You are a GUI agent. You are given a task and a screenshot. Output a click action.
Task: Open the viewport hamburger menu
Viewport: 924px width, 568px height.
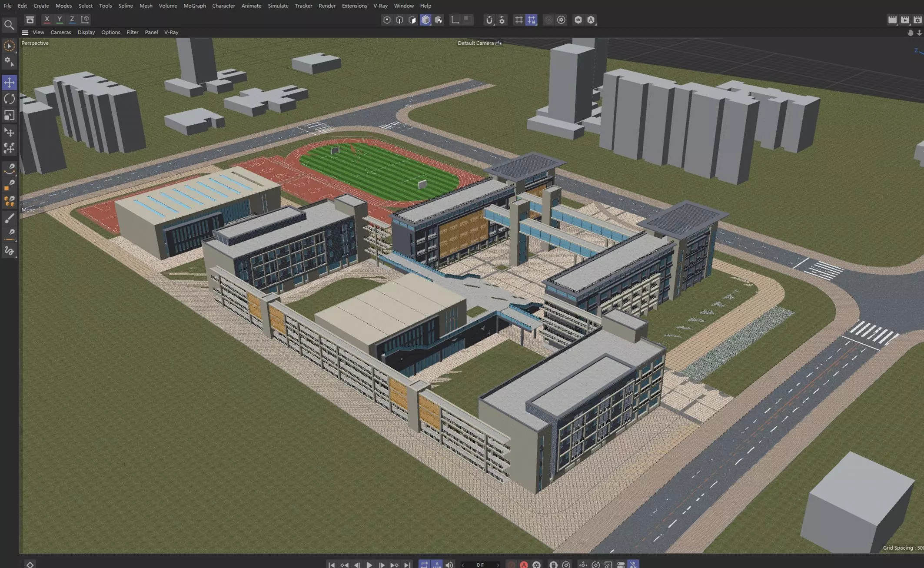(25, 33)
